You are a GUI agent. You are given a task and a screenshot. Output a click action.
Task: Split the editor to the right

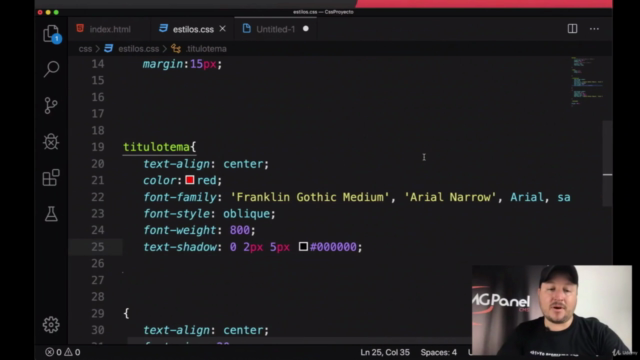coord(572,29)
